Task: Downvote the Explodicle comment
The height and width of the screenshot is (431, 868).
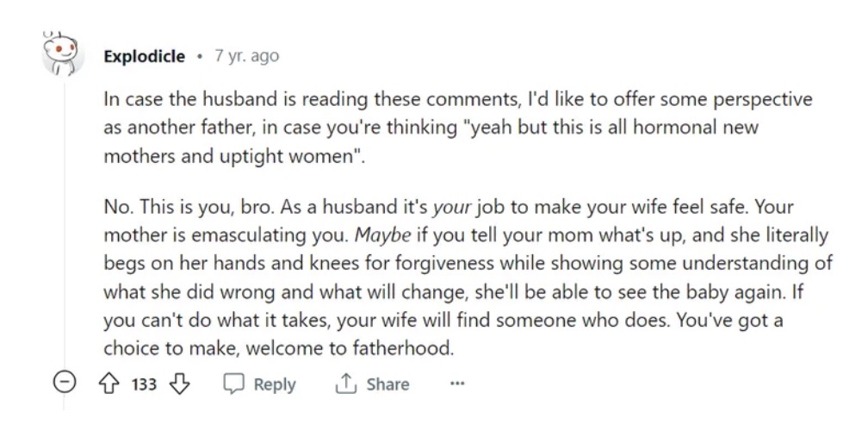Action: pos(179,384)
